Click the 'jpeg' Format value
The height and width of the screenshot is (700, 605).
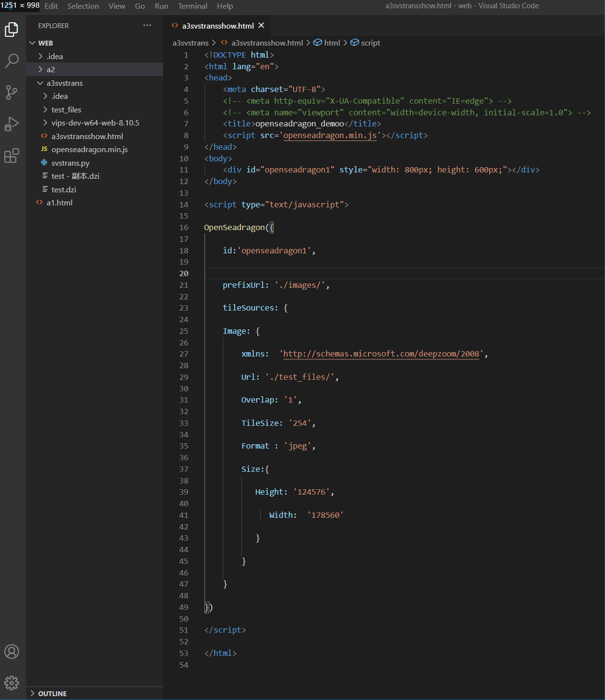click(x=297, y=446)
